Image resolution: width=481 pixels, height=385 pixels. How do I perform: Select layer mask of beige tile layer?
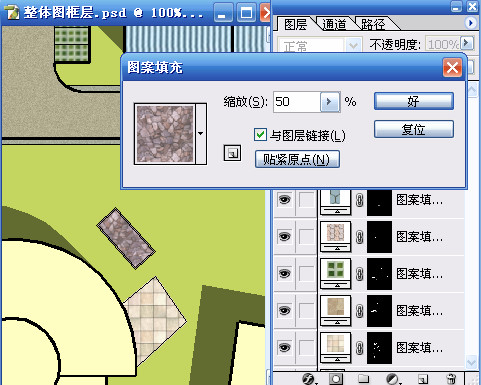click(x=379, y=348)
